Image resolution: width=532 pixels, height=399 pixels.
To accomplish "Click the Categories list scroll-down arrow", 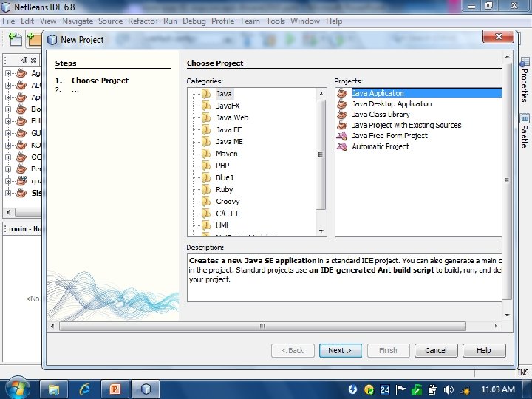I will tap(321, 231).
